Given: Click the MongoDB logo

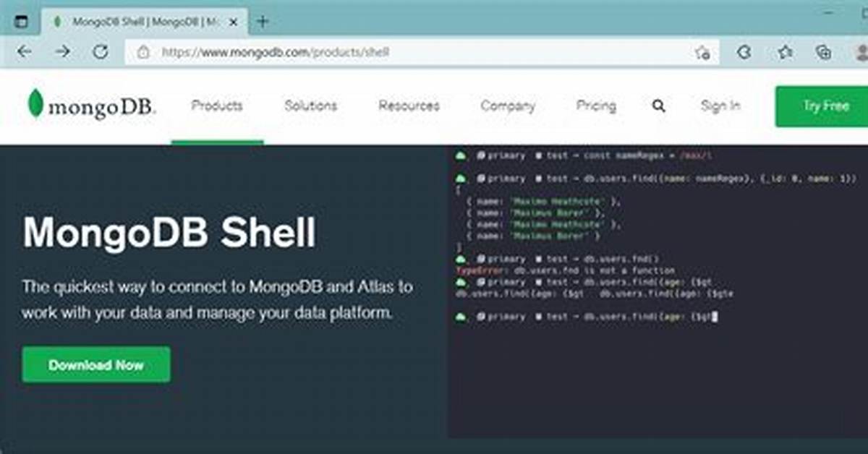Looking at the screenshot, I should (91, 106).
